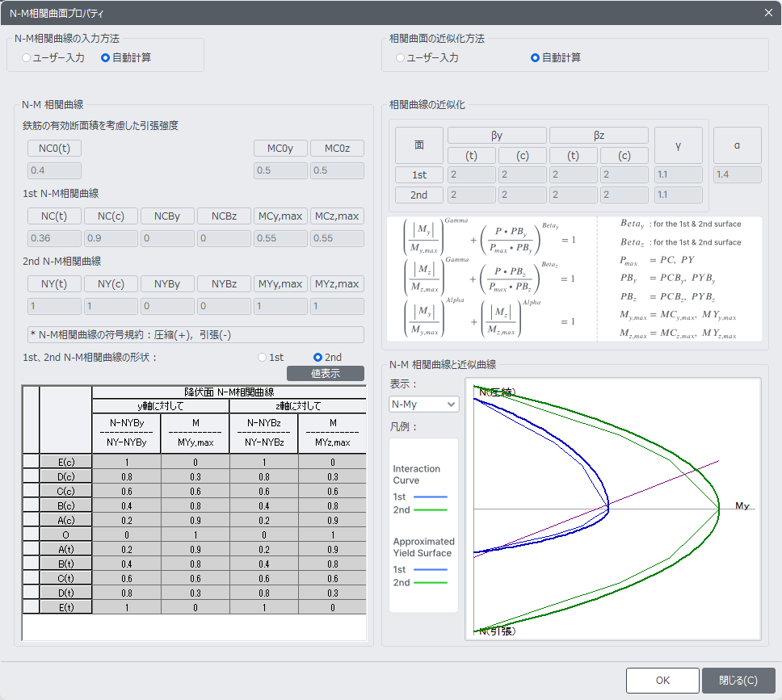Confirm with the OK button
The width and height of the screenshot is (782, 700).
pos(662,681)
